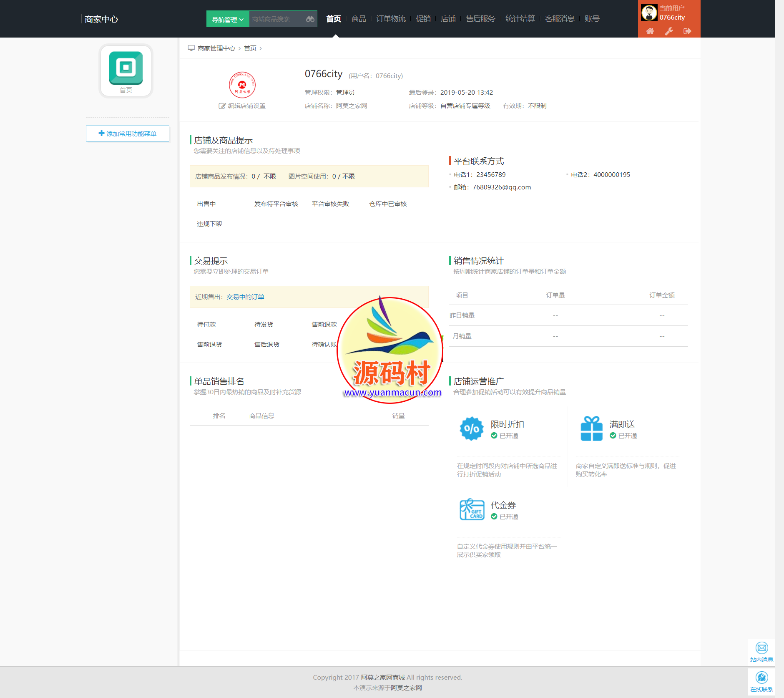Viewport: 784px width, 698px height.
Task: Focus the 商城商品搜索 search field
Action: pos(276,19)
